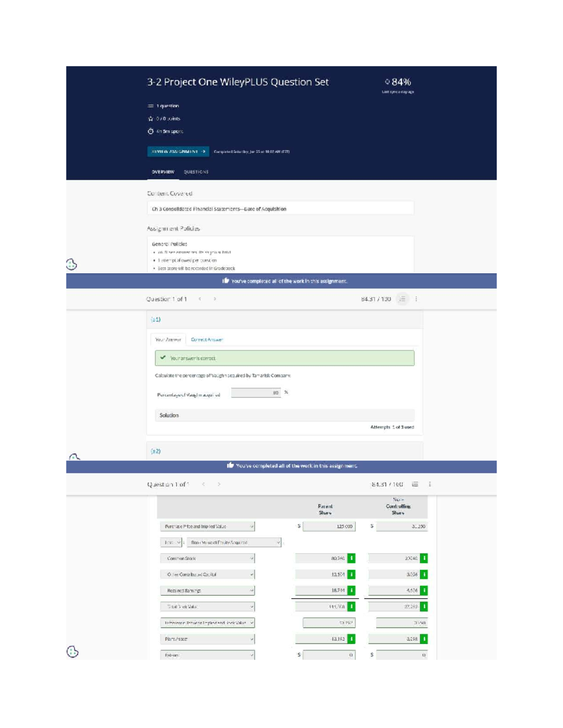Click the Review Assignment button
Viewport: 563px width, 728px height.
click(178, 151)
